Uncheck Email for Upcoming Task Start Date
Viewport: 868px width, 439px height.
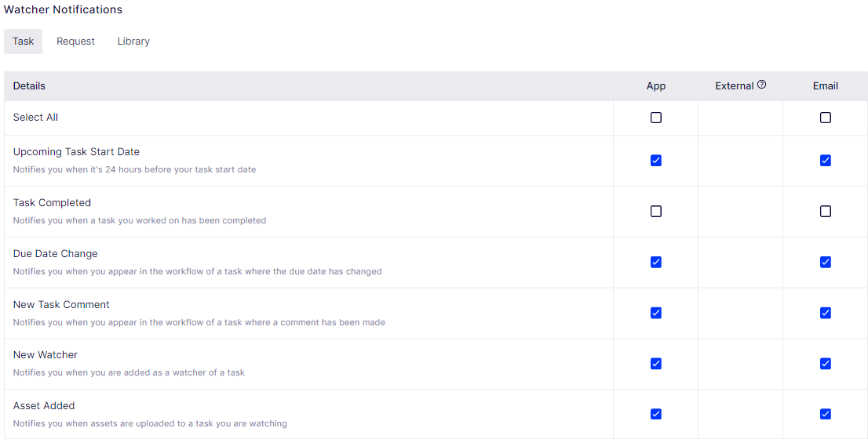(x=826, y=161)
